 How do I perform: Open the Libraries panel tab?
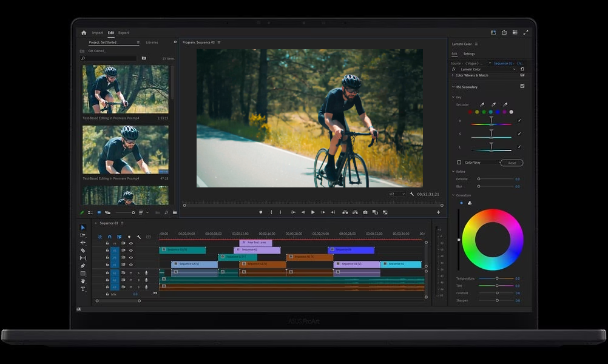click(152, 42)
